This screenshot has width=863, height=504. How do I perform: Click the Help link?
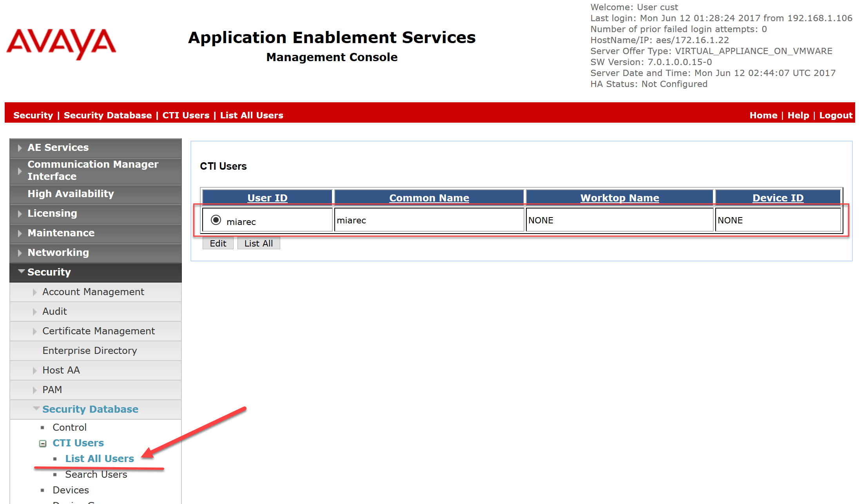click(798, 115)
